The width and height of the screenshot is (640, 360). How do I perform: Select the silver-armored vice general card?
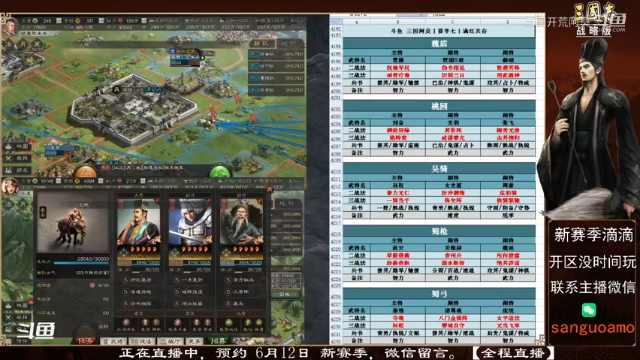point(190,228)
